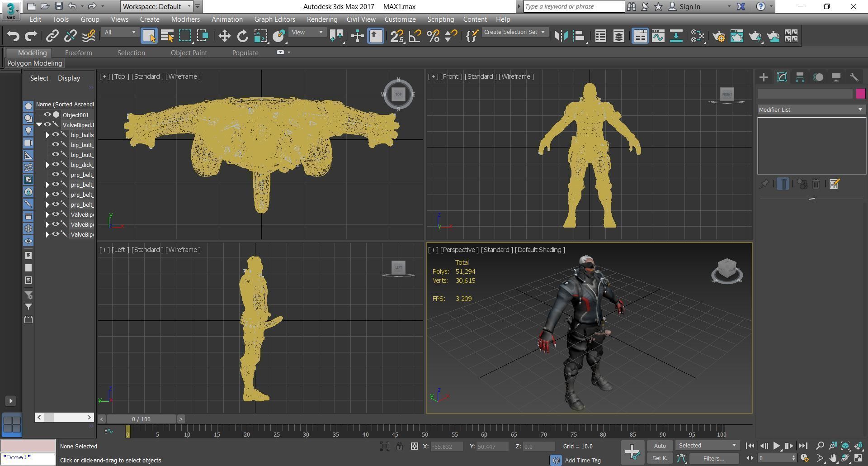The width and height of the screenshot is (868, 466).
Task: Select the Select and Move tool
Action: pyautogui.click(x=224, y=36)
